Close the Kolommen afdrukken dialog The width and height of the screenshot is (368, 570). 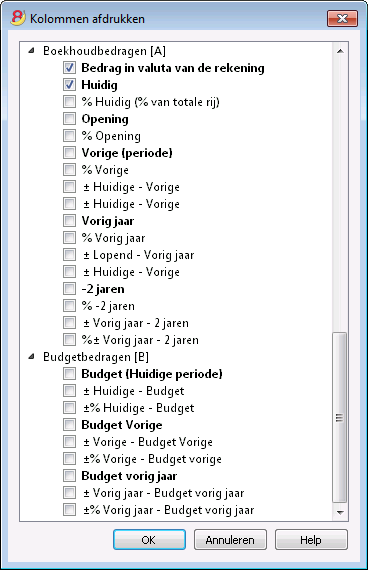(342, 19)
